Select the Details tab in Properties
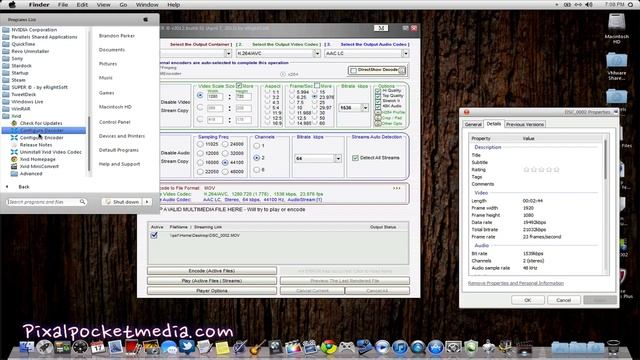Image resolution: width=640 pixels, height=360 pixels. 493,123
